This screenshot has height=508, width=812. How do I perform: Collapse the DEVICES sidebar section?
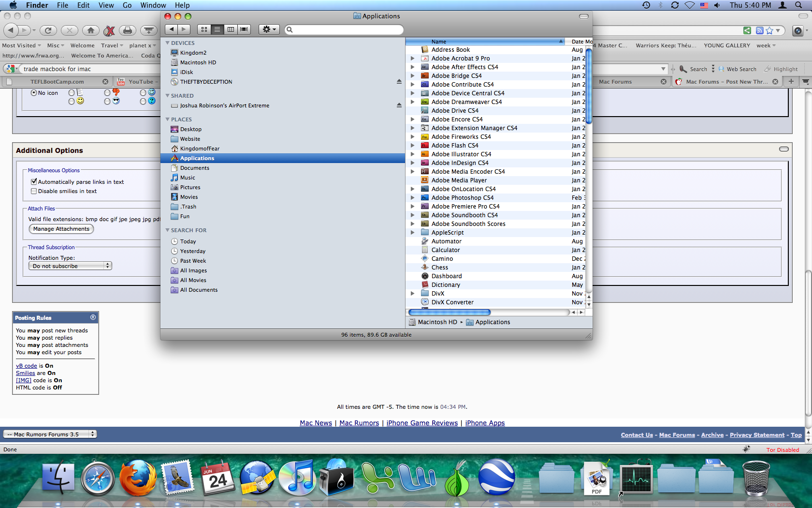(168, 43)
